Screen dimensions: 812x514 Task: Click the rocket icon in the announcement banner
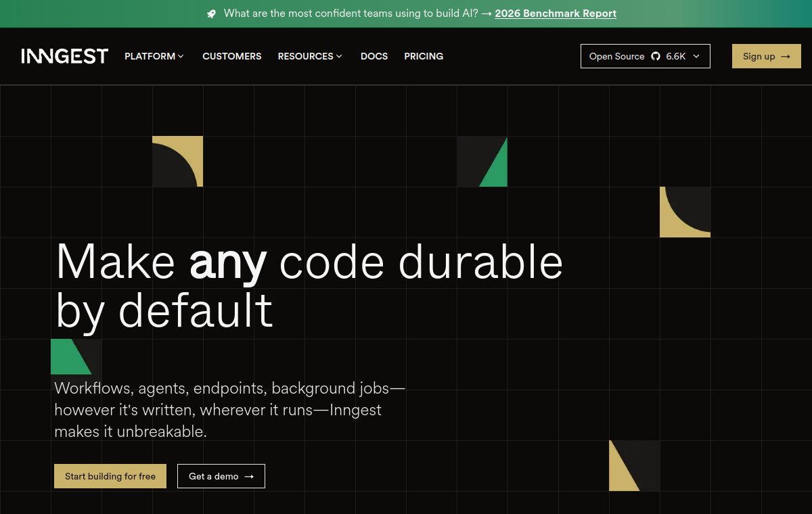click(212, 14)
